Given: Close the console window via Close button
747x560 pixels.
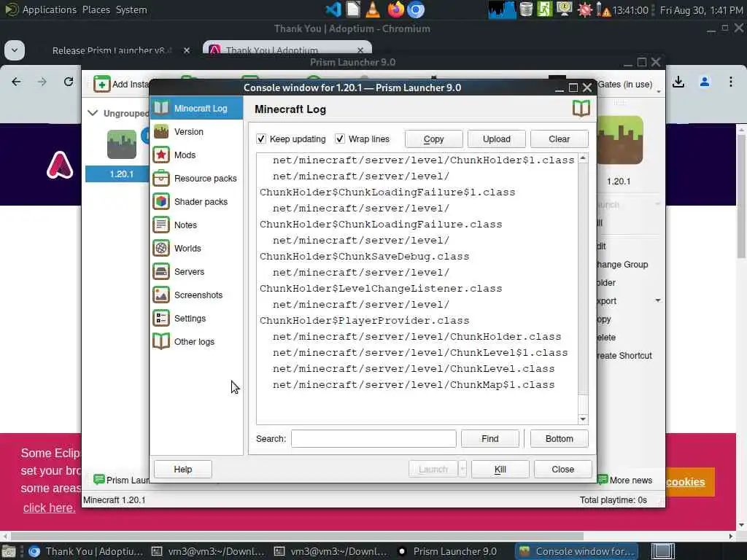Looking at the screenshot, I should (562, 469).
